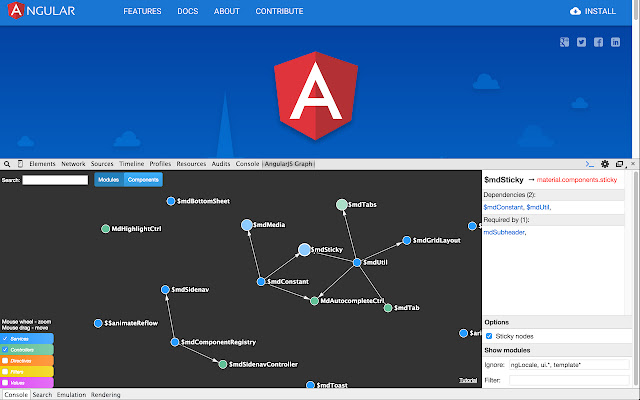Screen dimensions: 640x400
Task: Click the Twitter social icon
Action: tap(581, 42)
